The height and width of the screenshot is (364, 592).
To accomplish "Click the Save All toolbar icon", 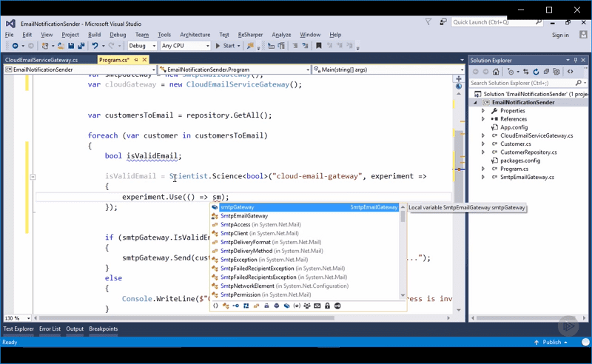I will 81,46.
